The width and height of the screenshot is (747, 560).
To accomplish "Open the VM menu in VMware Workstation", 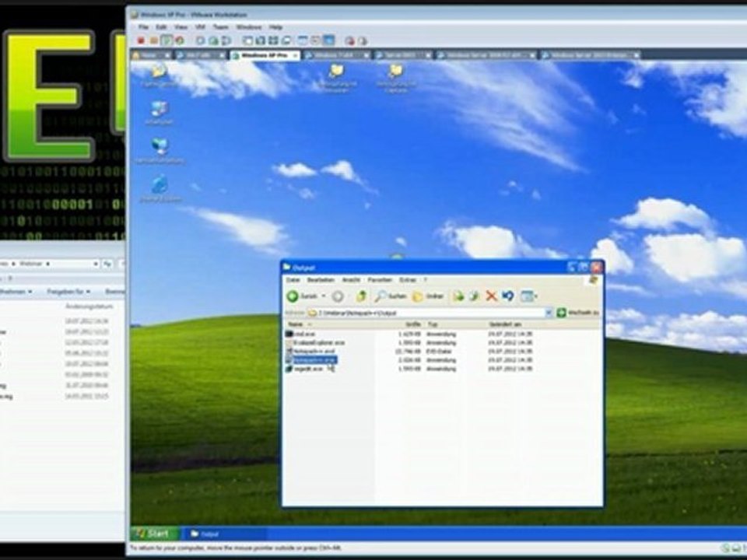I will 200,27.
